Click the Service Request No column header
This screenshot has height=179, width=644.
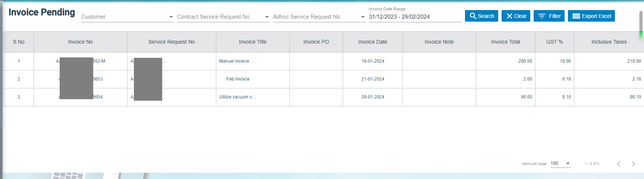(x=172, y=42)
